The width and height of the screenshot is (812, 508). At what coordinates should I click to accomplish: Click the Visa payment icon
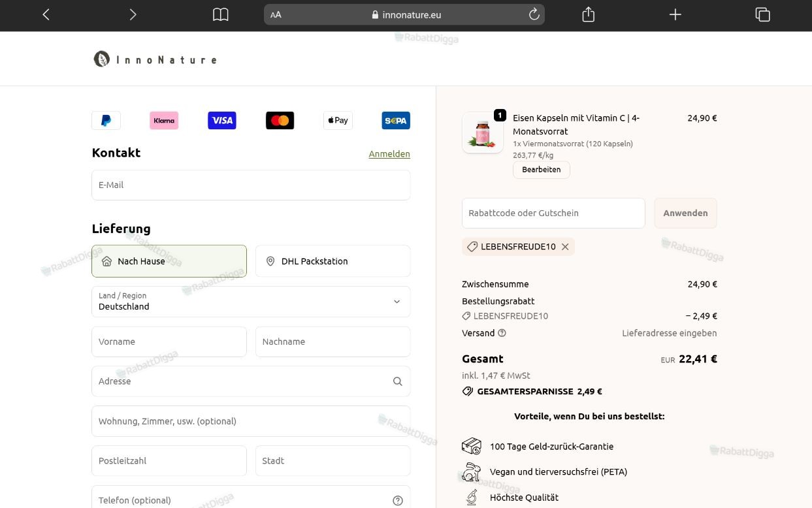pos(222,121)
